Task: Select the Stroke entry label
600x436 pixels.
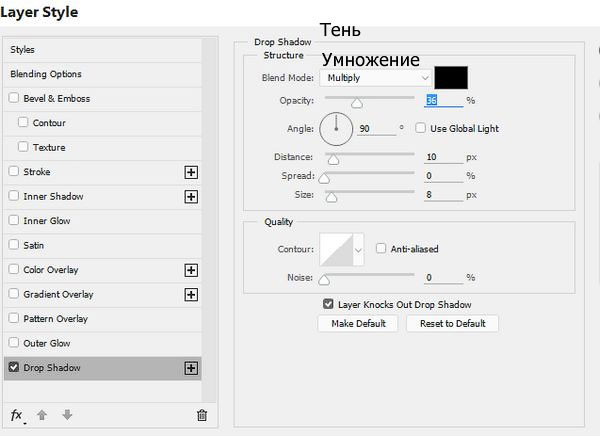Action: point(37,172)
